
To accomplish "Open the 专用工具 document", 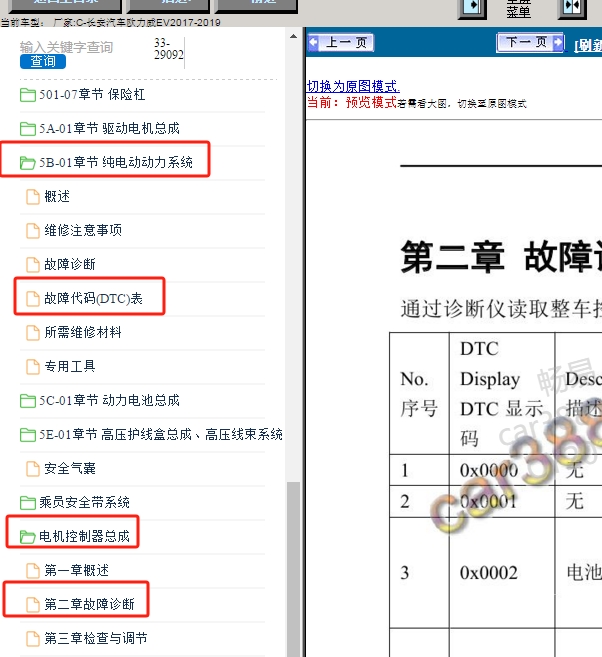I will pyautogui.click(x=61, y=366).
